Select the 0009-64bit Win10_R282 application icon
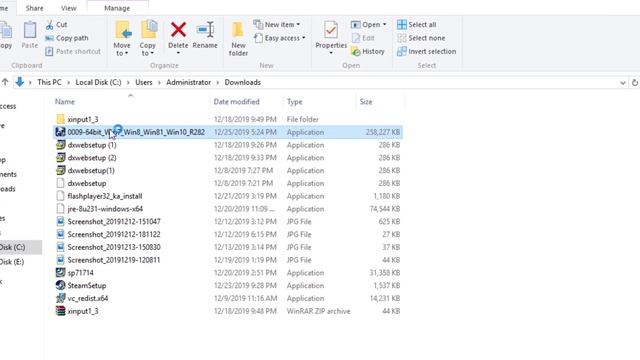Image resolution: width=640 pixels, height=360 pixels. 60,132
